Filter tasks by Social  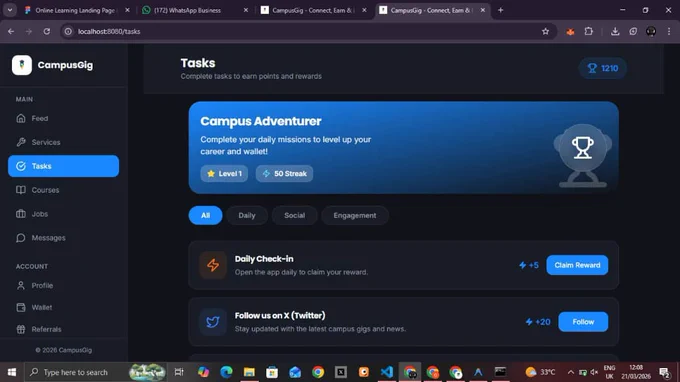click(x=294, y=215)
